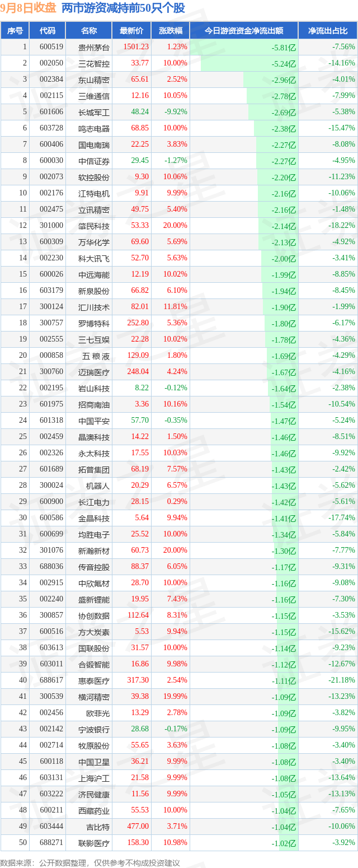This screenshot has width=358, height=868.
Task: Select stock code 600118
Action: [51, 762]
